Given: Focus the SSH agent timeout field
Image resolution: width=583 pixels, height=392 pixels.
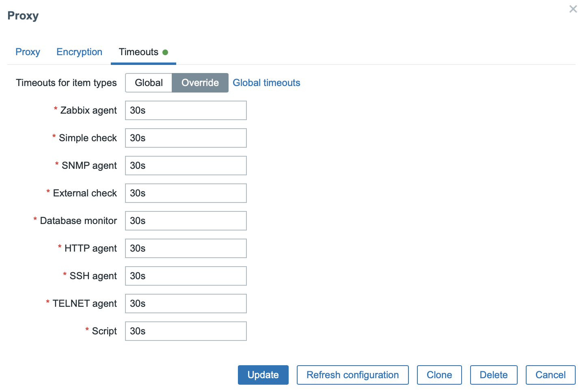Looking at the screenshot, I should (186, 276).
